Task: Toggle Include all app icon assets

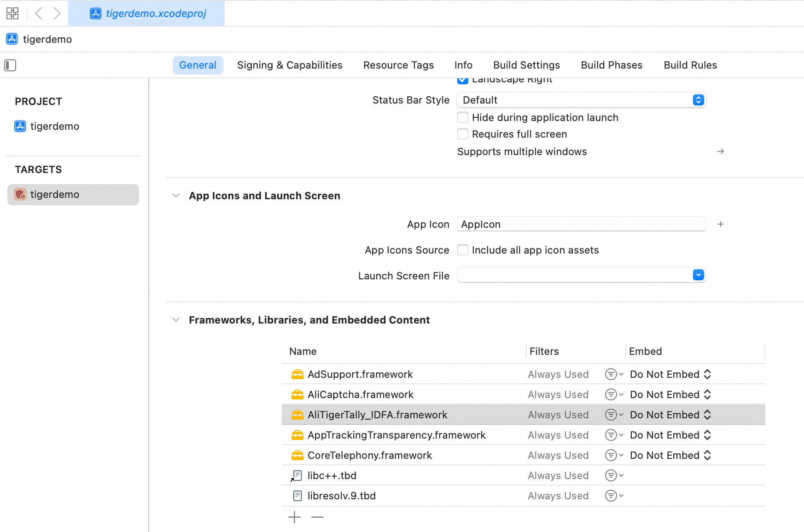Action: 463,250
